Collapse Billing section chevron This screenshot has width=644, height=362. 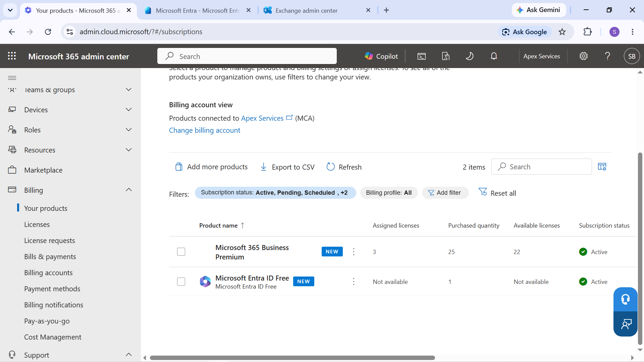(x=128, y=190)
